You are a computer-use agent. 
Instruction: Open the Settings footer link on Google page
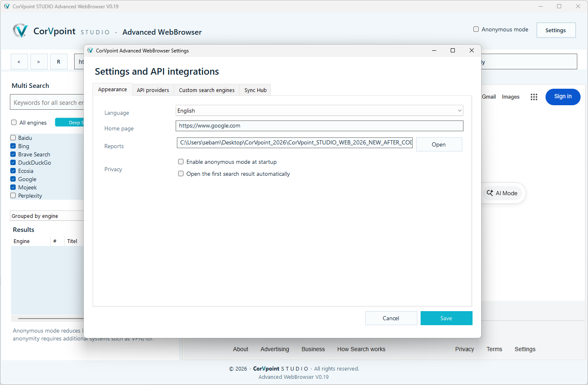(x=525, y=349)
